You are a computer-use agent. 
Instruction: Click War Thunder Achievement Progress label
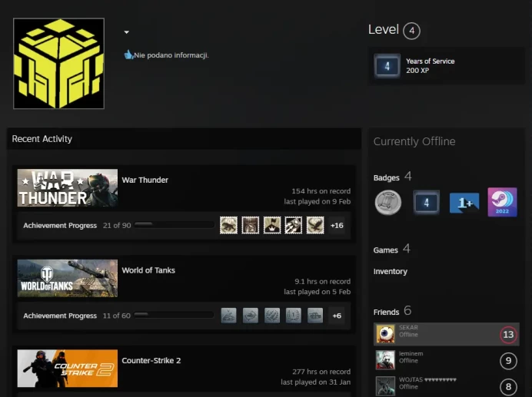[60, 226]
